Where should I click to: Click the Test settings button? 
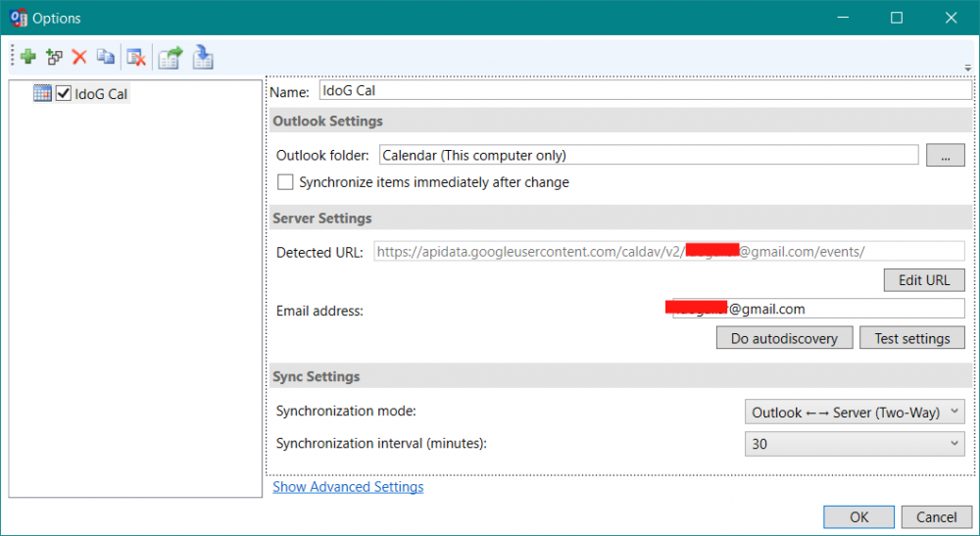pyautogui.click(x=911, y=338)
